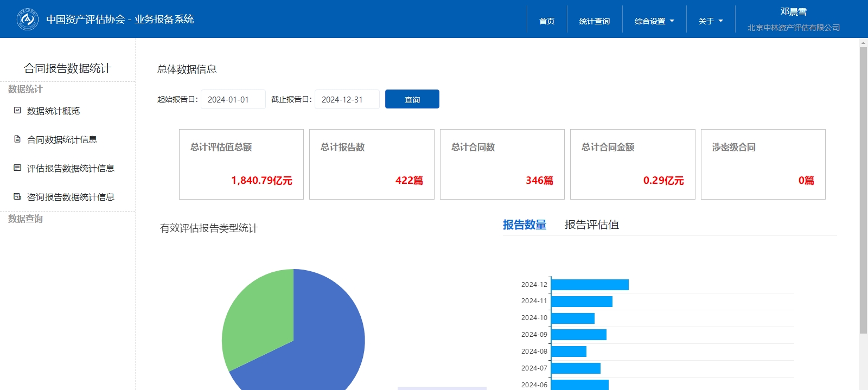Screen dimensions: 868x390
Task: Click the vertical page scrollbar
Action: tap(863, 190)
